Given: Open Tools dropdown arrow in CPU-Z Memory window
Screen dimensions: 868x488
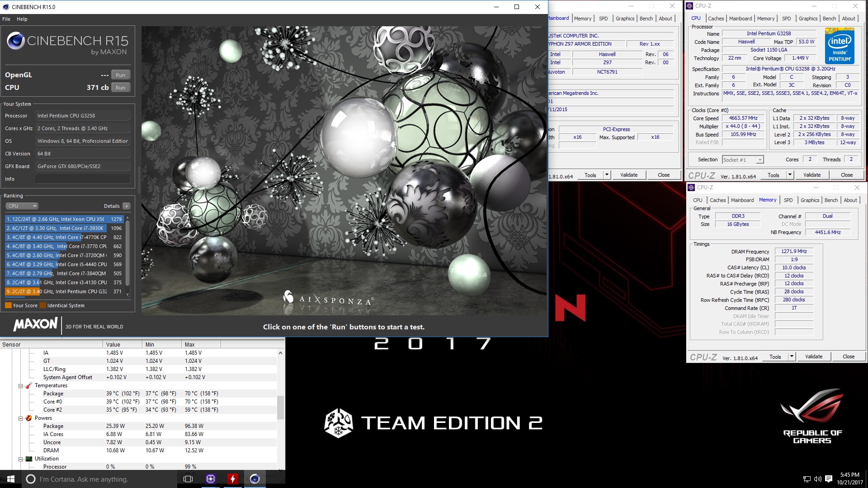Looking at the screenshot, I should (x=792, y=357).
